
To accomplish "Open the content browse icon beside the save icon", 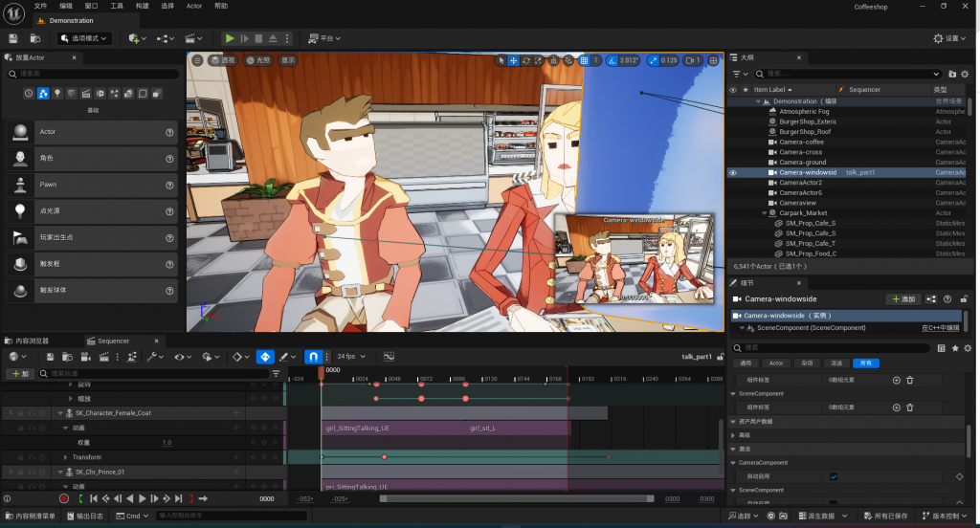I will coord(35,39).
